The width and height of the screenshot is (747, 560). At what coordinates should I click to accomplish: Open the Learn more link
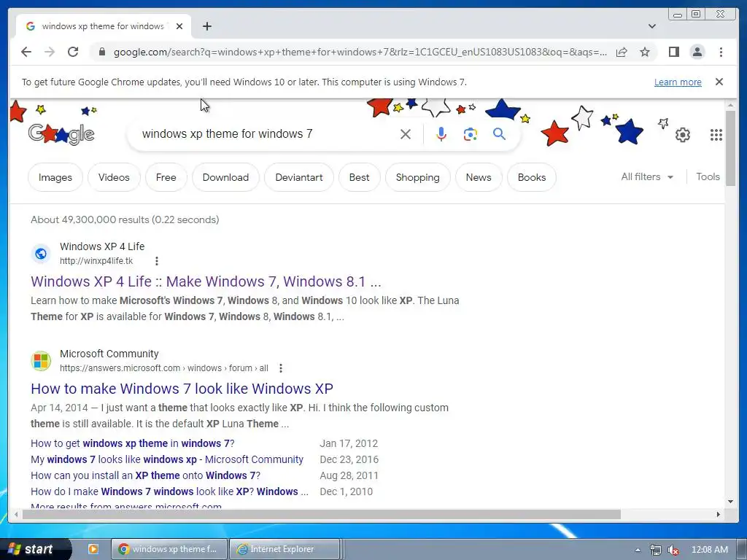point(678,82)
